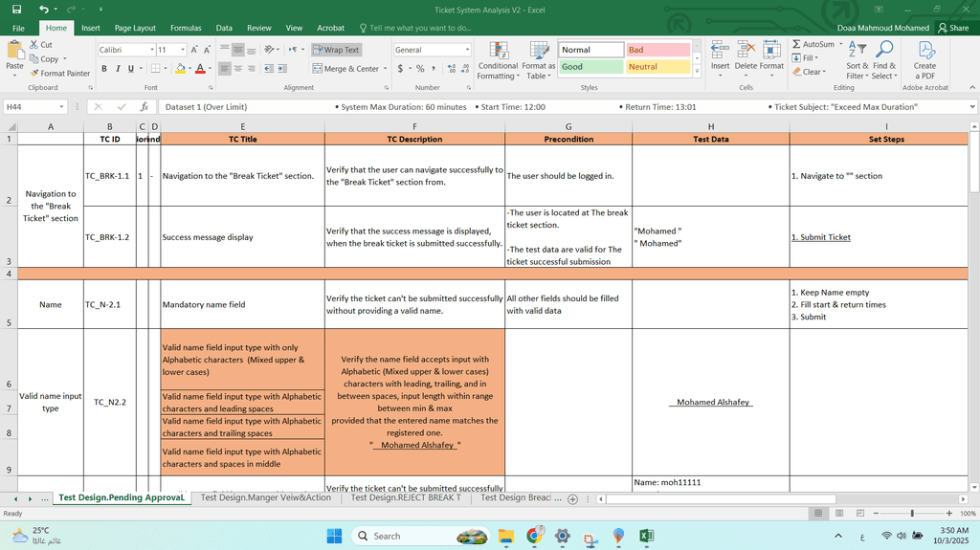Image resolution: width=980 pixels, height=550 pixels.
Task: Click the Save icon in title bar
Action: [x=17, y=10]
